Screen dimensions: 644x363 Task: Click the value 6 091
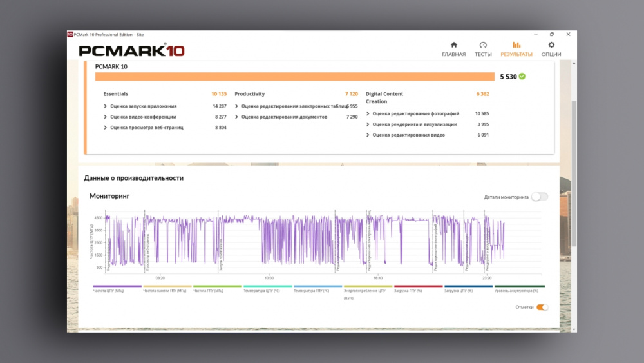483,135
